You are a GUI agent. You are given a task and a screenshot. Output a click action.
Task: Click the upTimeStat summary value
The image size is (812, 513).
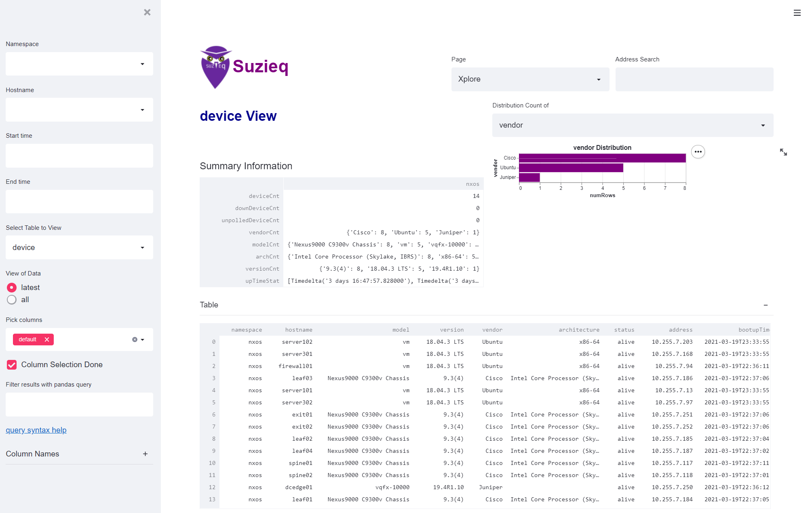coord(383,281)
